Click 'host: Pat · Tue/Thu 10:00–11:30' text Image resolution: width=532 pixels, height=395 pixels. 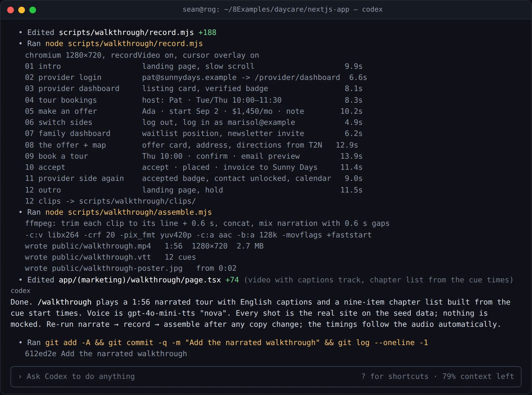[x=212, y=100]
